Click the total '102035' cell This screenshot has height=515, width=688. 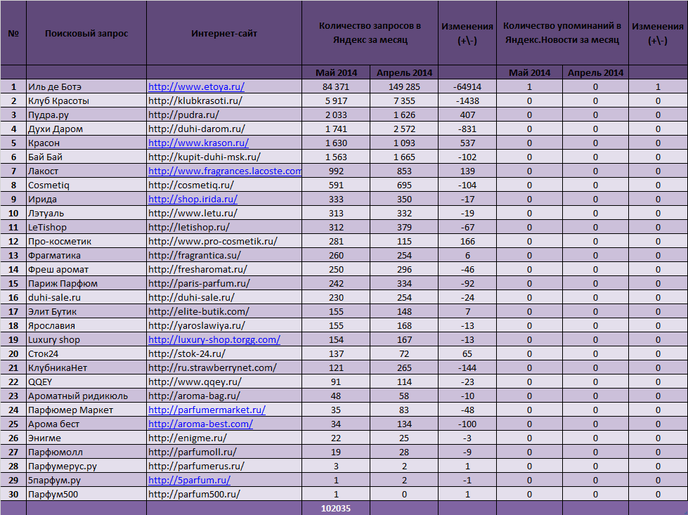coord(336,508)
